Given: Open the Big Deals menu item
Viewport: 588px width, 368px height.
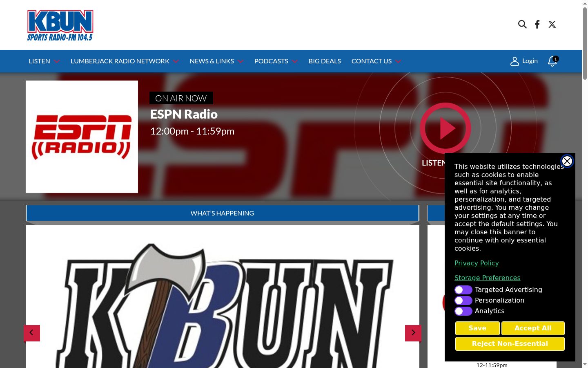Looking at the screenshot, I should point(325,61).
